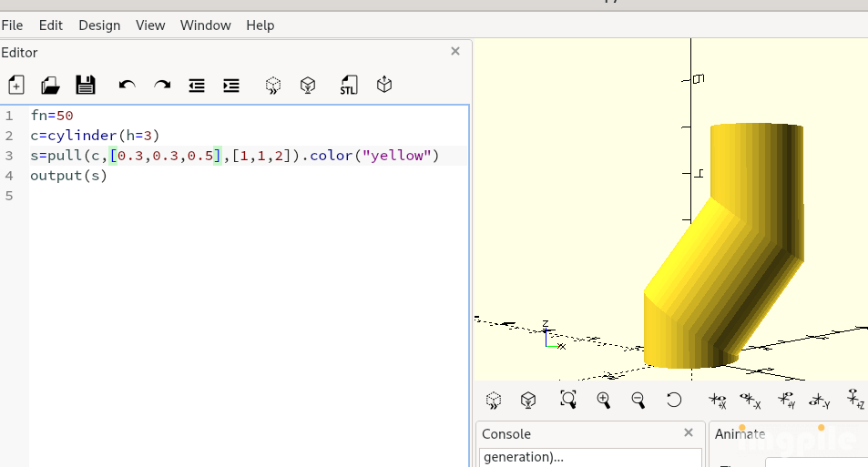Export the model as STL
The width and height of the screenshot is (868, 467).
pos(349,86)
